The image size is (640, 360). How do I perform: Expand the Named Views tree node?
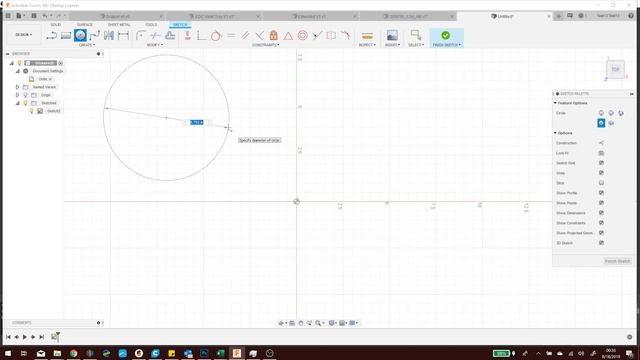[x=17, y=87]
